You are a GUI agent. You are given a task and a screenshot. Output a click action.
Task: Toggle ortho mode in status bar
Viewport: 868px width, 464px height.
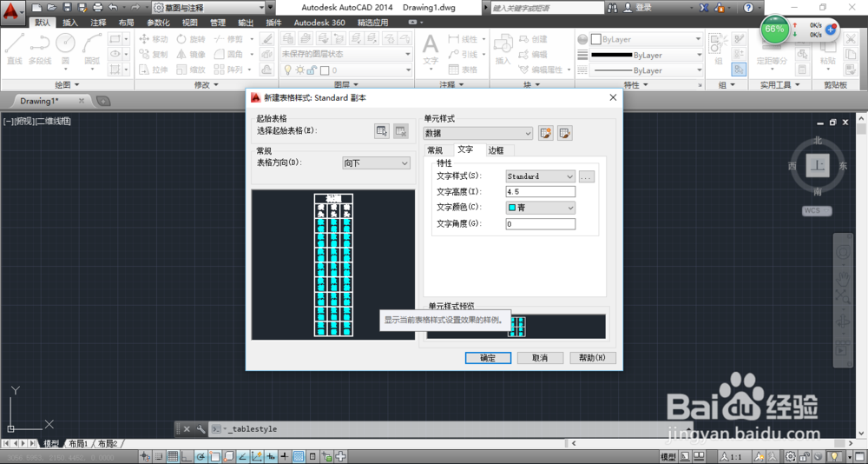(186, 457)
